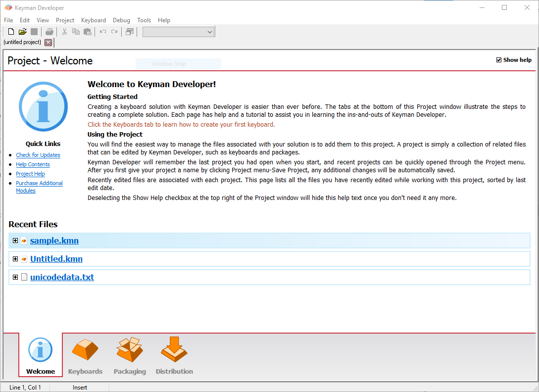This screenshot has width=539, height=392.
Task: Switch to the Distribution tab
Action: (174, 356)
